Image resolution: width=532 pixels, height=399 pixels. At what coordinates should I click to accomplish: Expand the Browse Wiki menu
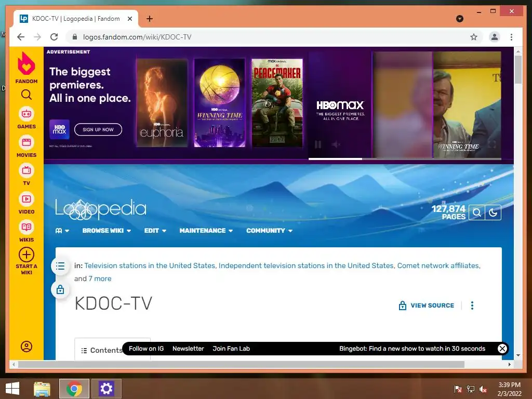107,231
